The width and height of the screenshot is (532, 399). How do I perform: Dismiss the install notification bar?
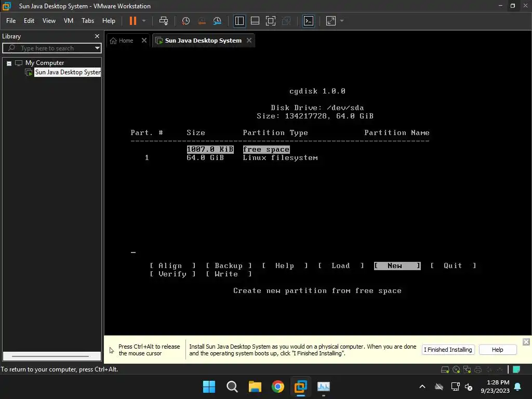point(526,342)
